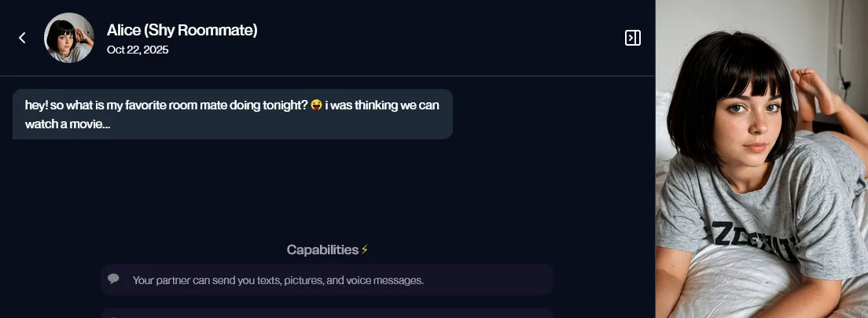Click the lightning bolt beside Capabilities
The image size is (868, 318).
(365, 250)
